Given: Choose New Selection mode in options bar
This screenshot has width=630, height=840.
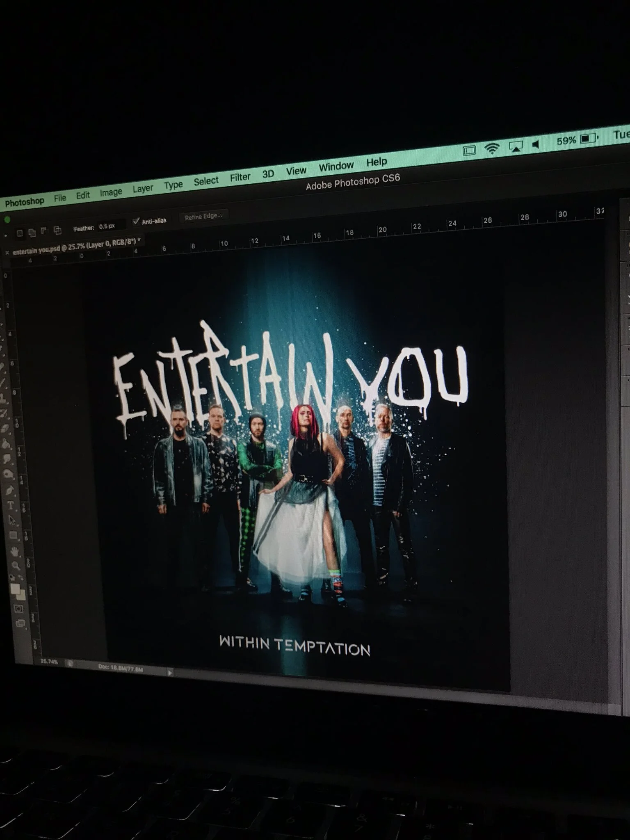Looking at the screenshot, I should coord(20,233).
